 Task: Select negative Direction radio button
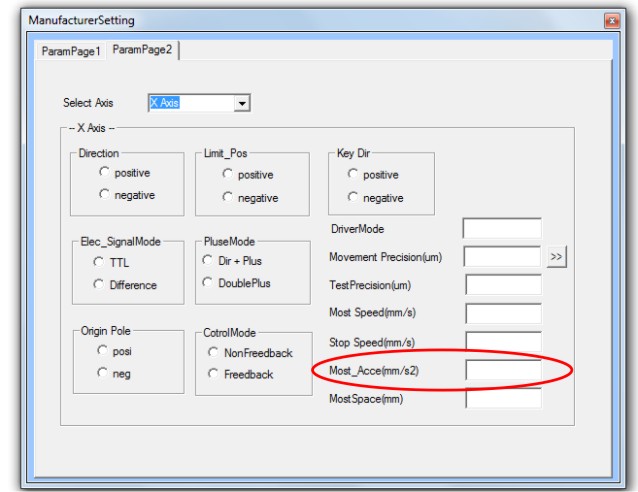click(x=104, y=195)
